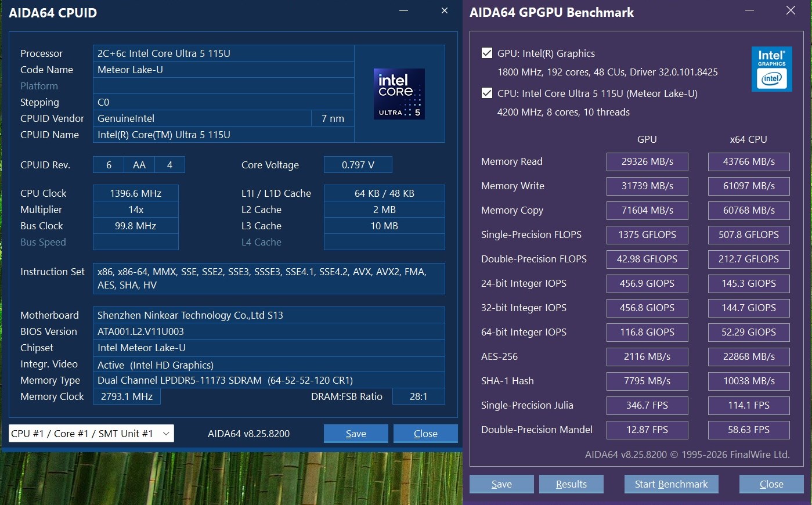Minimize the GPGPU Benchmark window
This screenshot has height=505, width=812.
pos(749,11)
